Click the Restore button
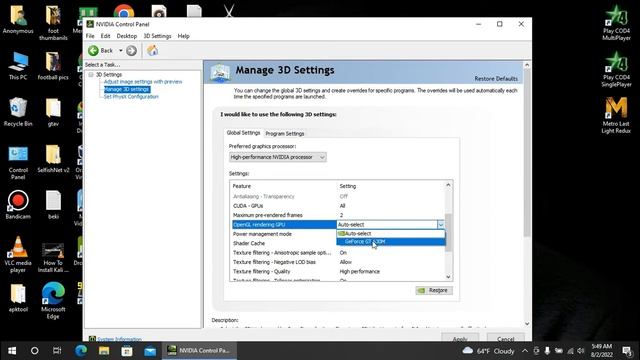Screen dimensions: 640x360 pos(434,290)
